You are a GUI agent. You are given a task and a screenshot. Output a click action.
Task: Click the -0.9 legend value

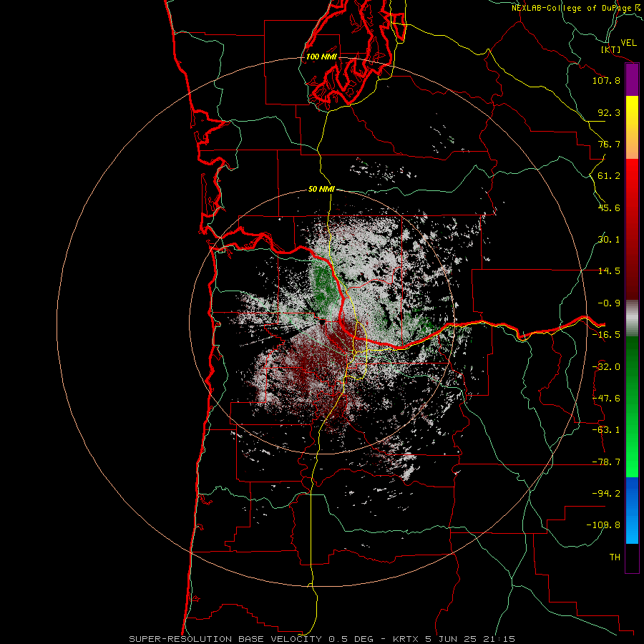(609, 303)
